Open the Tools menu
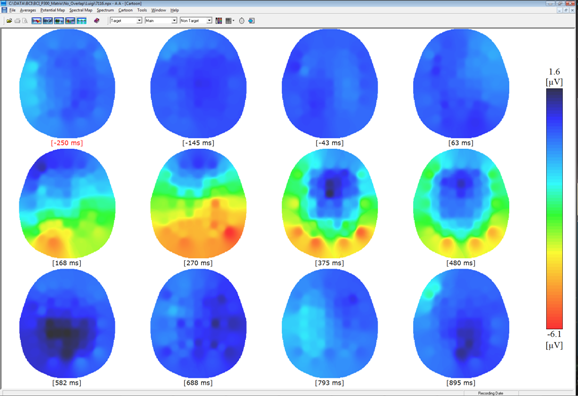The image size is (578, 396). (142, 10)
